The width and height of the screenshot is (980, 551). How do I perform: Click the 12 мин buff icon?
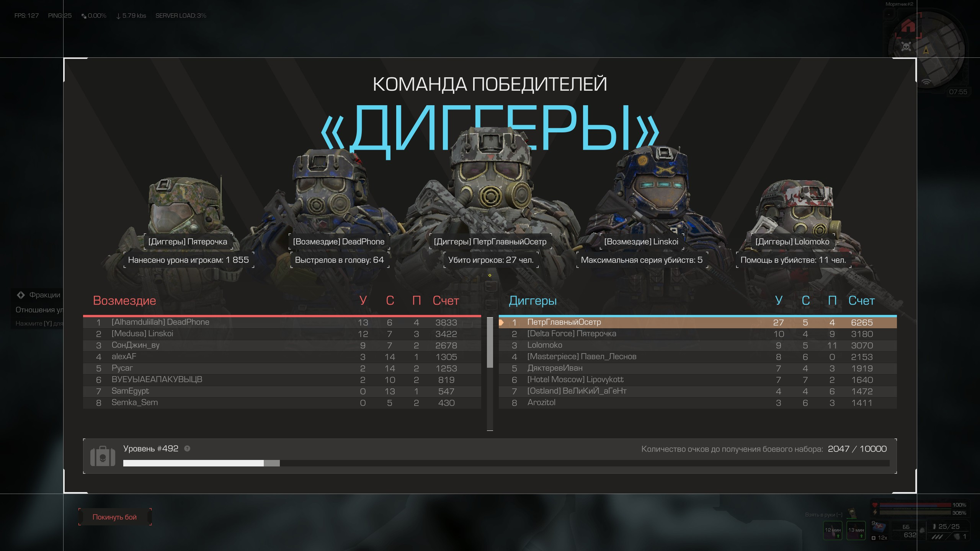pyautogui.click(x=833, y=531)
